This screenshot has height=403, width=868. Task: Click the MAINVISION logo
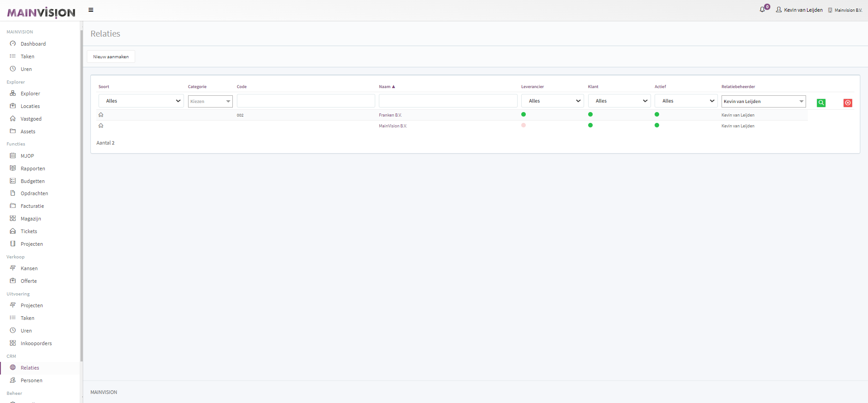coord(41,12)
